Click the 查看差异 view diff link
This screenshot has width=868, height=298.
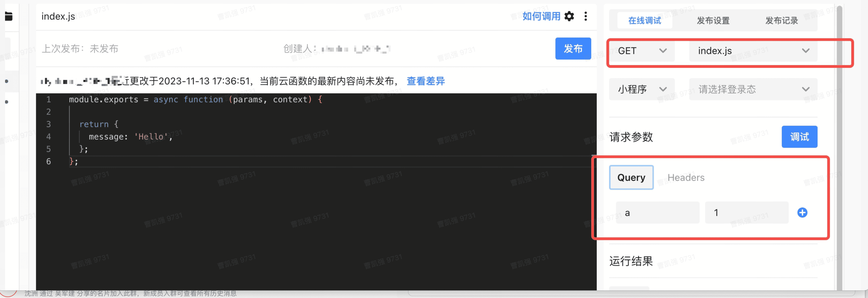tap(426, 81)
